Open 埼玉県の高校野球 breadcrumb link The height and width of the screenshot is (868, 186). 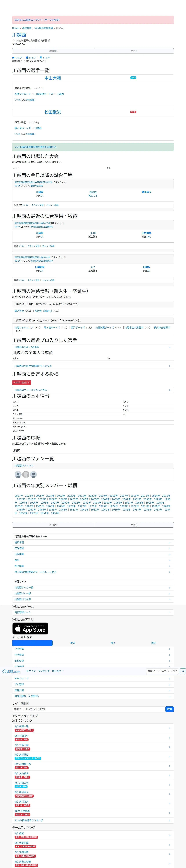[x=44, y=28]
